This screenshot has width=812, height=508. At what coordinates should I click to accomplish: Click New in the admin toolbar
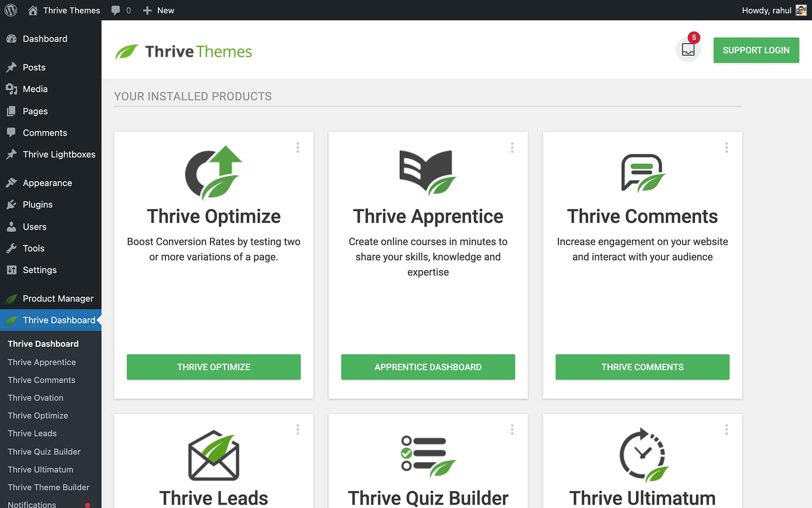(158, 10)
